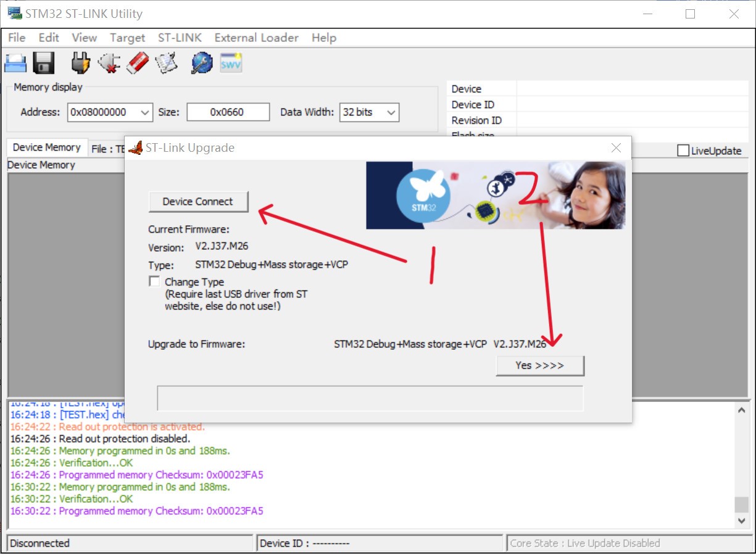Click 'Read out protection disabled.' log line
The width and height of the screenshot is (756, 554).
coord(100,439)
